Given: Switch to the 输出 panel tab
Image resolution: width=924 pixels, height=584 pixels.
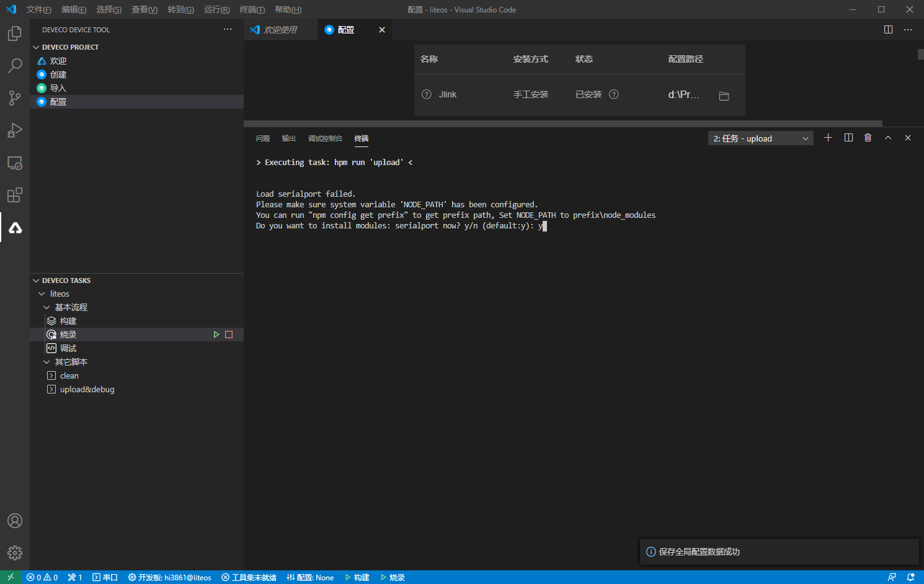Looking at the screenshot, I should coord(289,138).
